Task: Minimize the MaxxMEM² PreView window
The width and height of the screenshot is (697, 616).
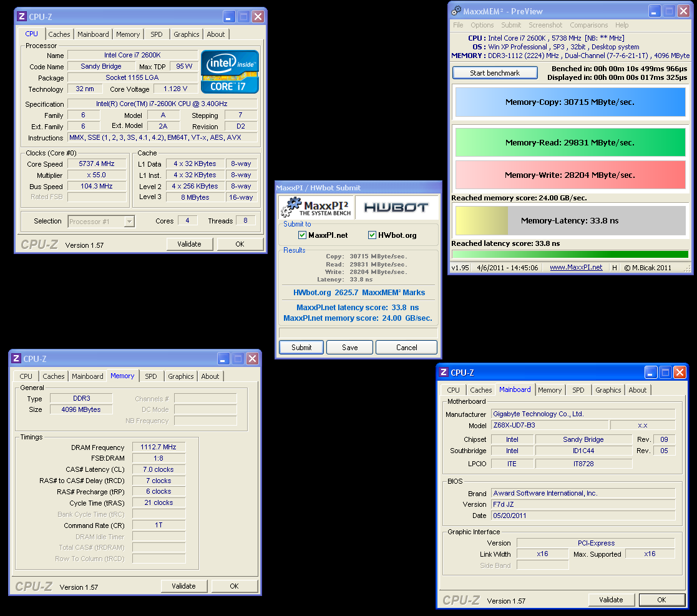Action: point(655,11)
